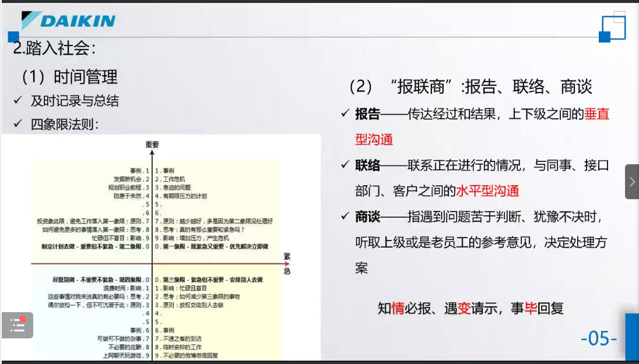This screenshot has width=639, height=364.
Task: Open the list menu with red notification dot
Action: [x=17, y=325]
